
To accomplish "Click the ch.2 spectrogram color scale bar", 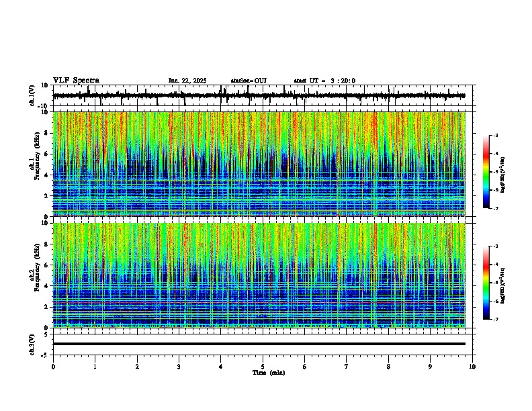I will coord(486,283).
